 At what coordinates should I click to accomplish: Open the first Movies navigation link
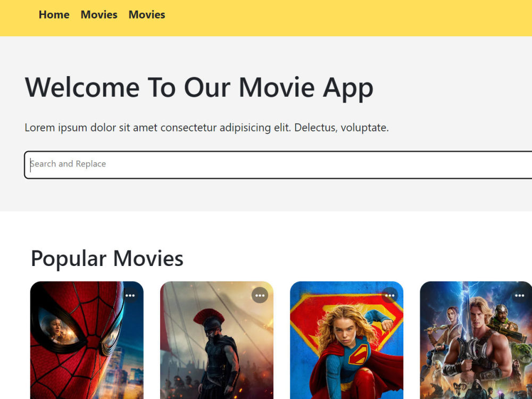tap(99, 14)
